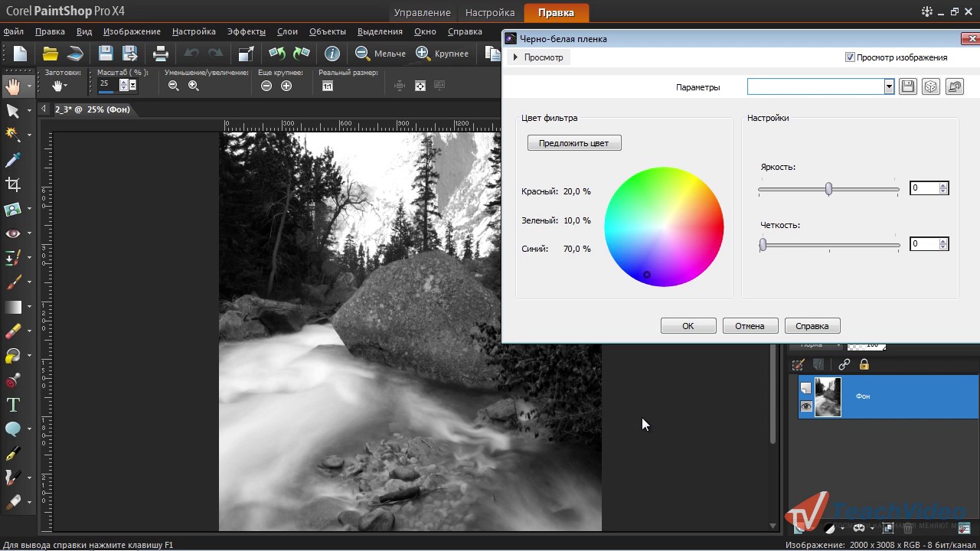Select the Paint Brush tool

click(x=12, y=282)
